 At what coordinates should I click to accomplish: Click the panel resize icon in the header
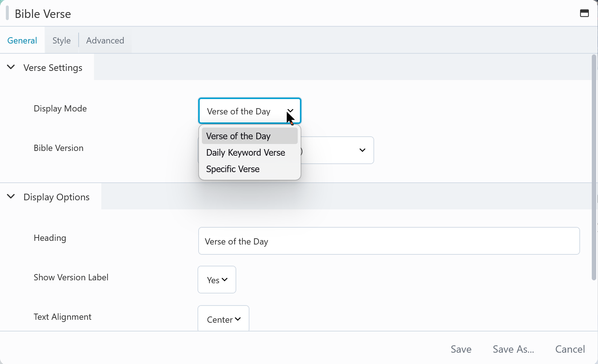584,14
